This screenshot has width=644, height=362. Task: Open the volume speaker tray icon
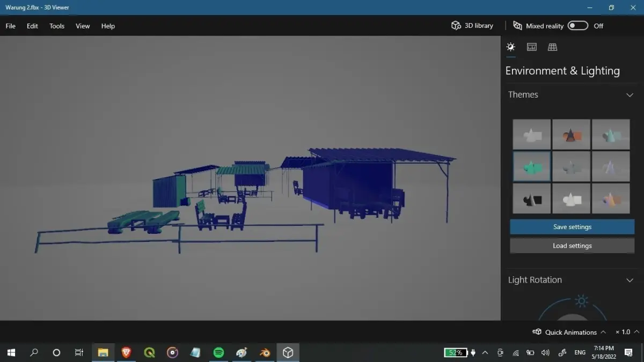545,352
